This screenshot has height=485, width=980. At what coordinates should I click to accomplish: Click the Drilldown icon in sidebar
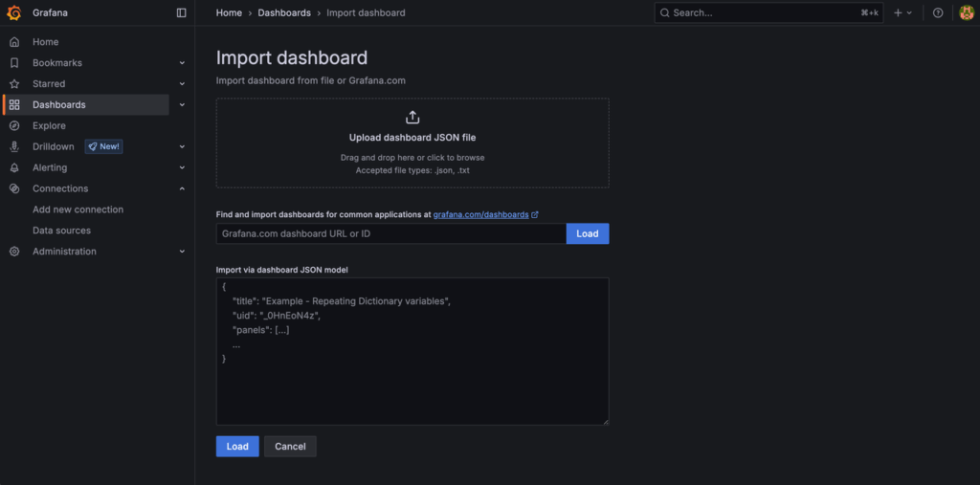tap(14, 147)
